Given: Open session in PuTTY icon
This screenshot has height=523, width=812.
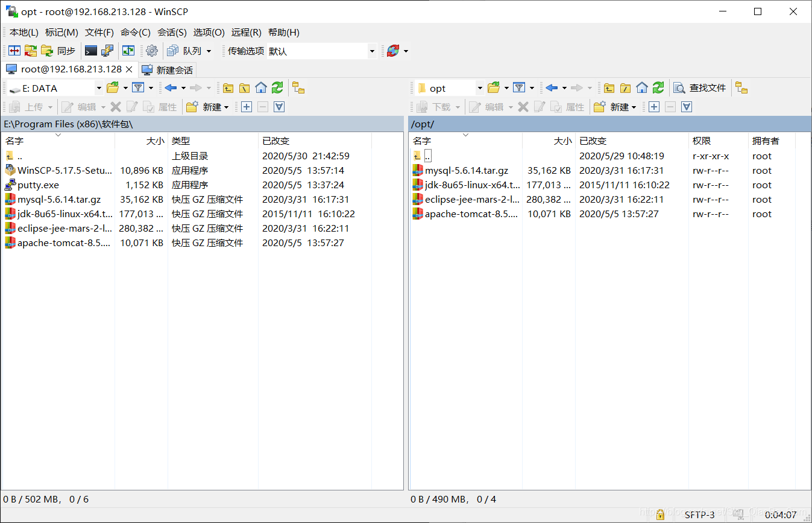Looking at the screenshot, I should 107,51.
